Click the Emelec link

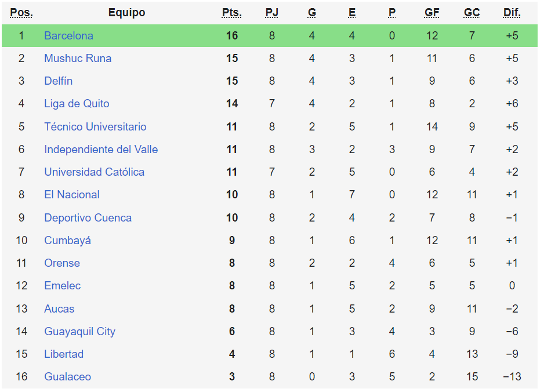pos(63,286)
